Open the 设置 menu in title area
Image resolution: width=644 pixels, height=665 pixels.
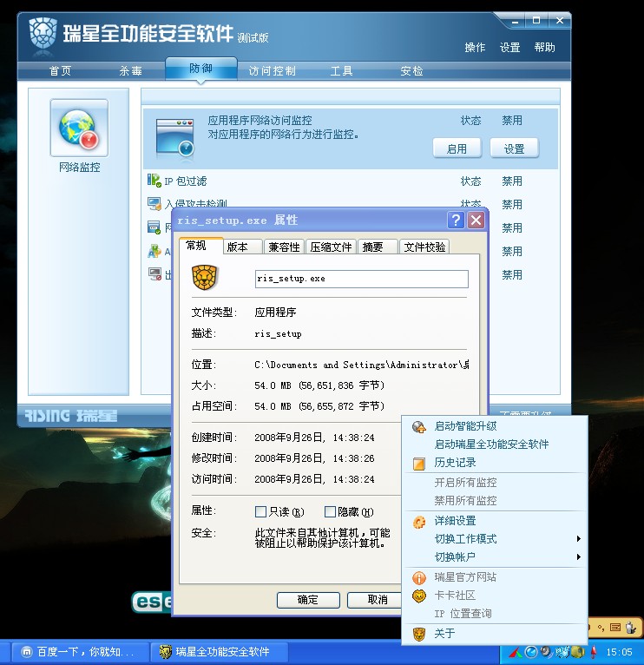tap(509, 48)
